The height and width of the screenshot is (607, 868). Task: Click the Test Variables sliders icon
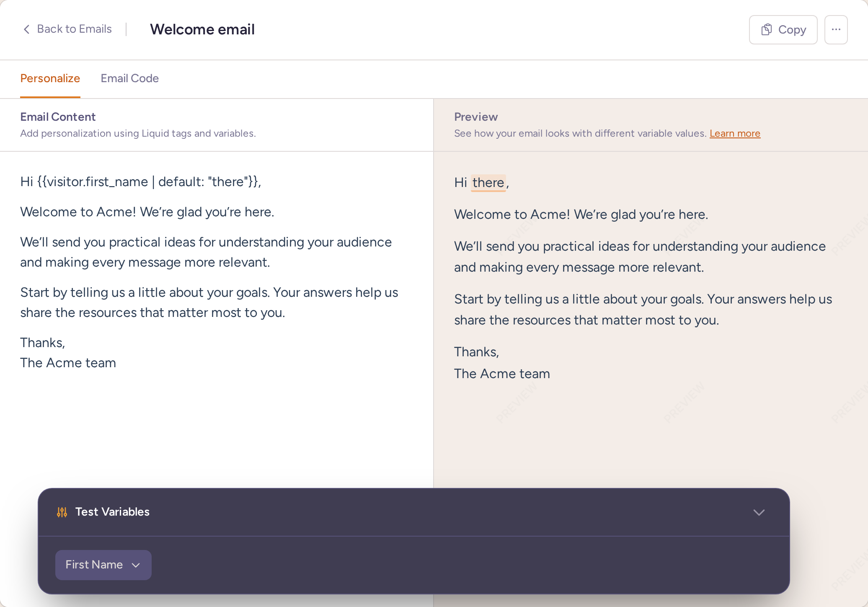[62, 512]
